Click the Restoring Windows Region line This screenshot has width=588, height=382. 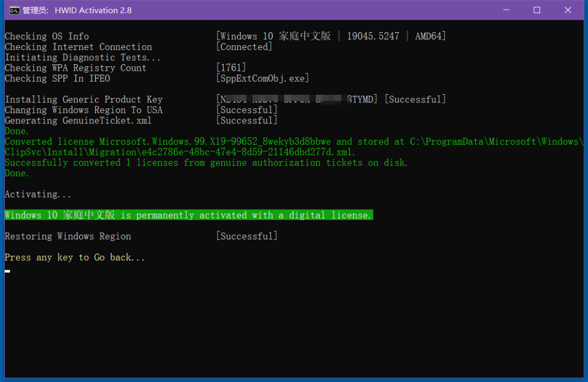(68, 236)
